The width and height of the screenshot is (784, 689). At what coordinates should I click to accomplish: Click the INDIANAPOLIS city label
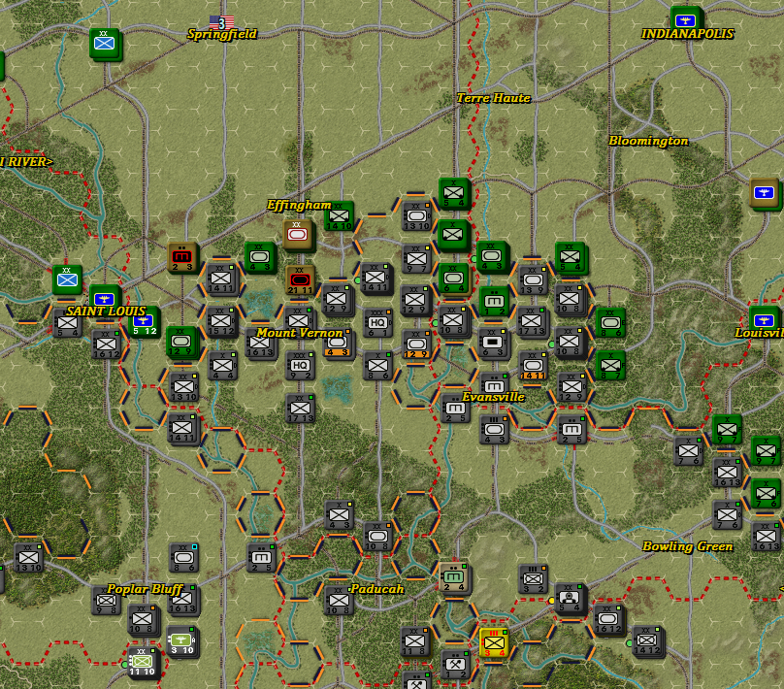tap(688, 34)
